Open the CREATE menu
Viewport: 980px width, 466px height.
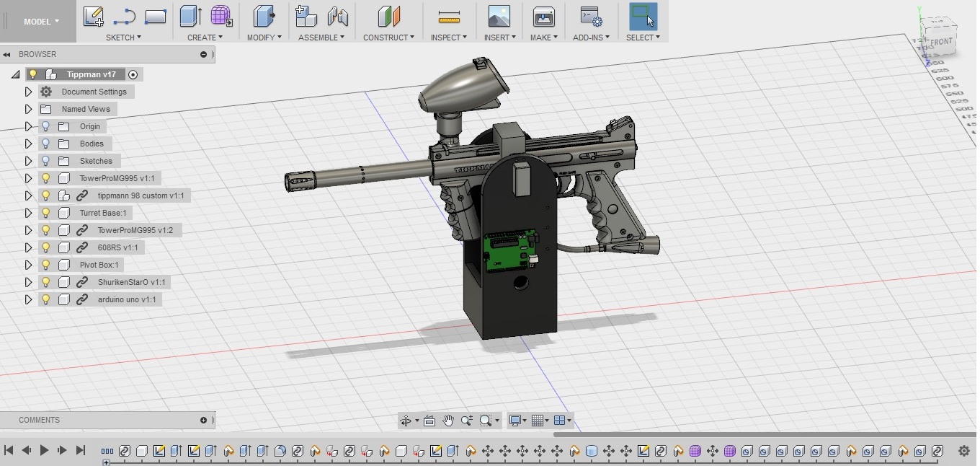click(x=205, y=38)
